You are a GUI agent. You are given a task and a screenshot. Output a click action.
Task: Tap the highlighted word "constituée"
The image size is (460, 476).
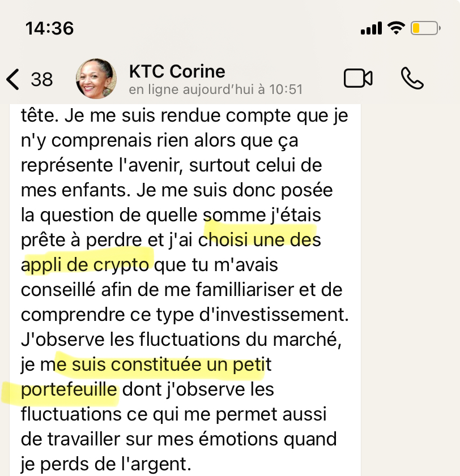156,365
